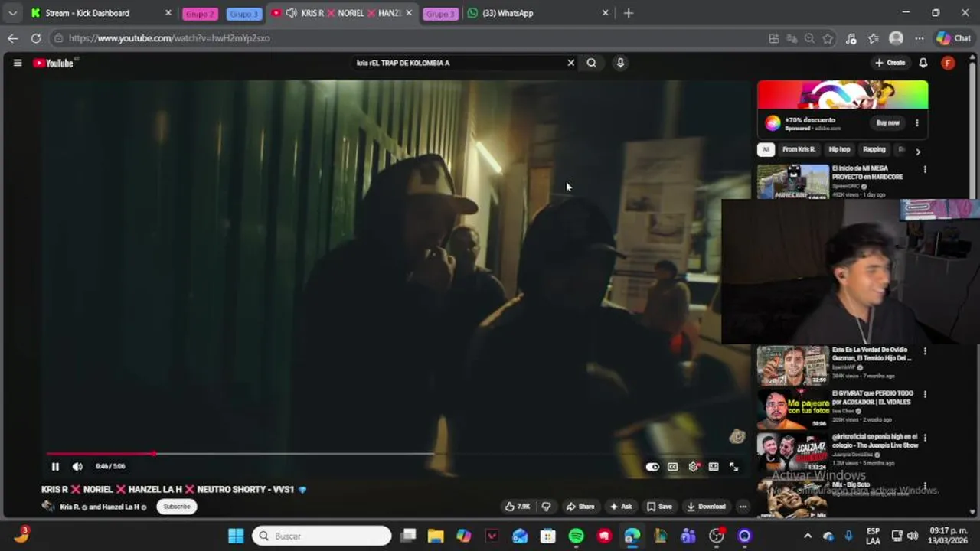Clear the YouTube search text

coord(570,63)
